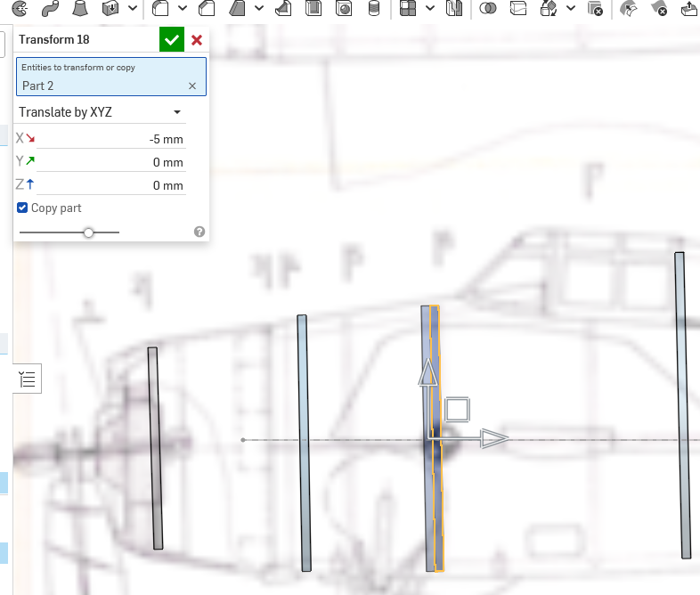Open the dropdown next to Draft

259,8
